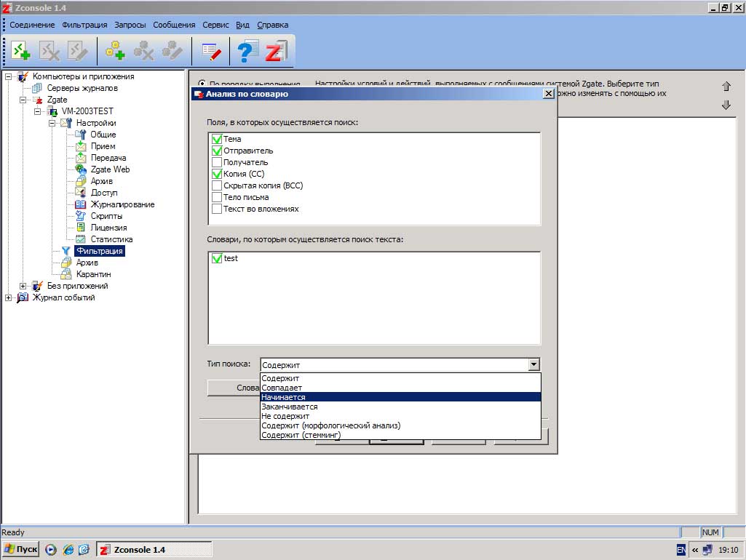The height and width of the screenshot is (560, 746).
Task: Click the red Z about icon
Action: (x=277, y=50)
